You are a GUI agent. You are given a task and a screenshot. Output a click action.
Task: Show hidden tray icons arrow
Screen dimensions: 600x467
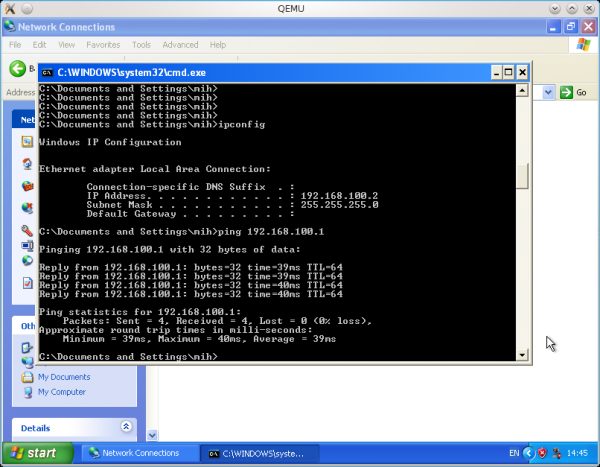(x=528, y=453)
